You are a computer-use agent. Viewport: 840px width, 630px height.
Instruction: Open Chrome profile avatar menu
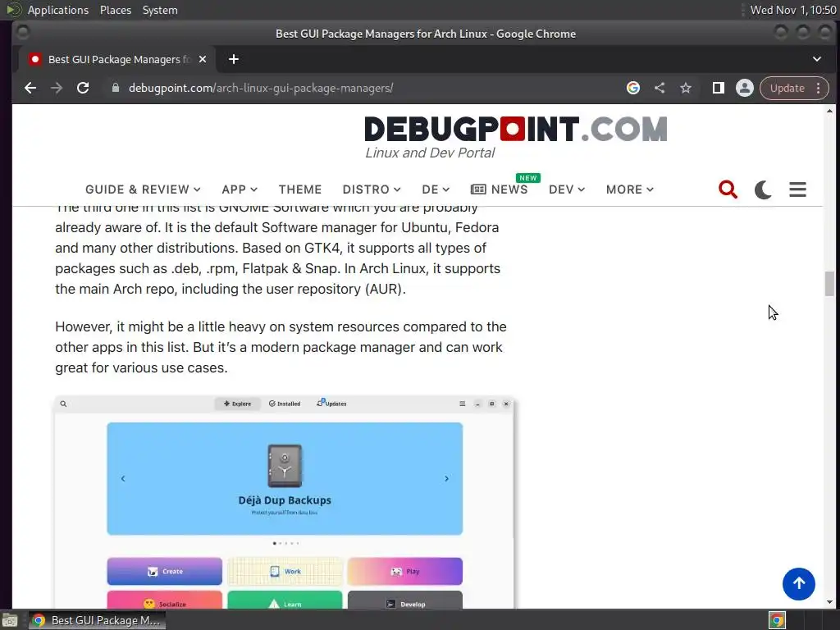pos(745,88)
